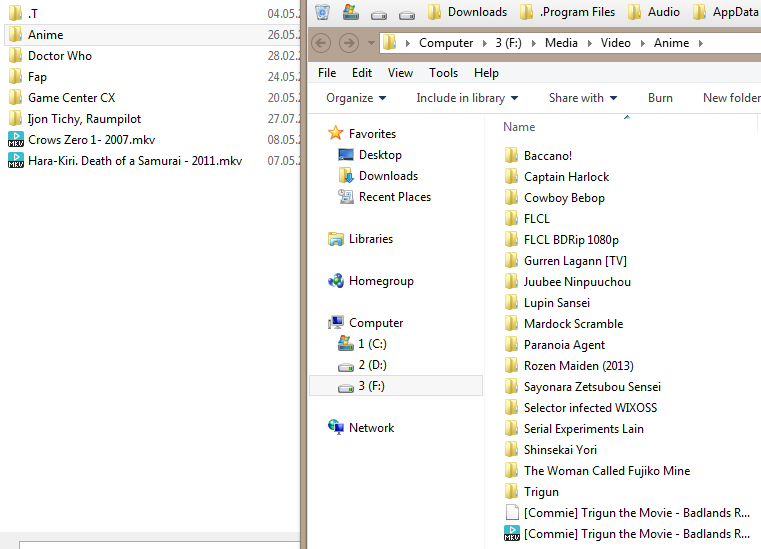The width and height of the screenshot is (761, 549).
Task: Click the New folder button
Action: point(731,98)
